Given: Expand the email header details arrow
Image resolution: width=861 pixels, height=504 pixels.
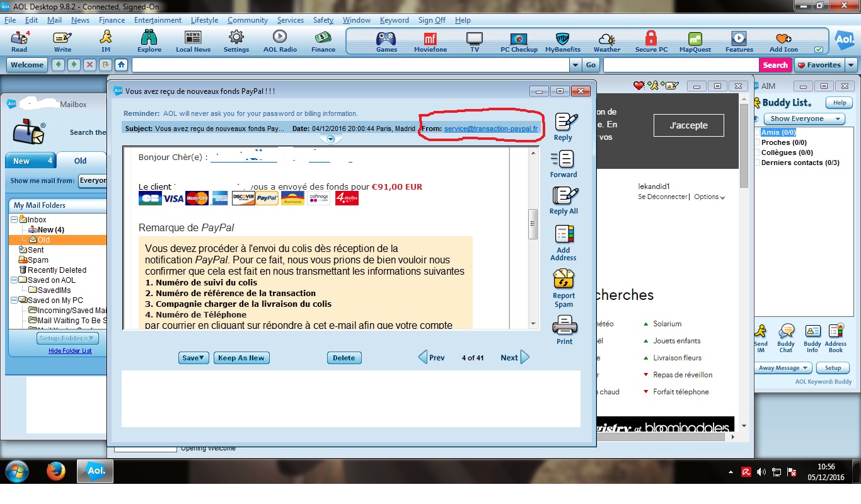Looking at the screenshot, I should (x=330, y=139).
